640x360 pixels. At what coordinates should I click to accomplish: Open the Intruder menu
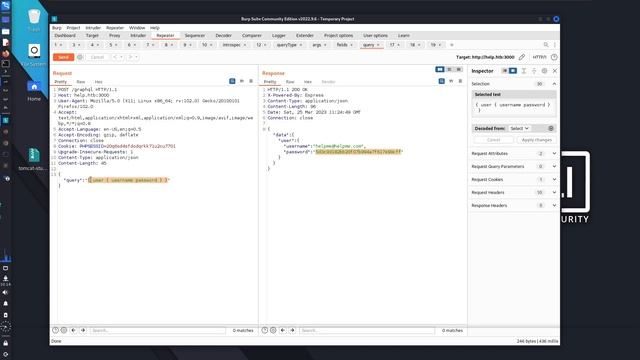(x=93, y=28)
